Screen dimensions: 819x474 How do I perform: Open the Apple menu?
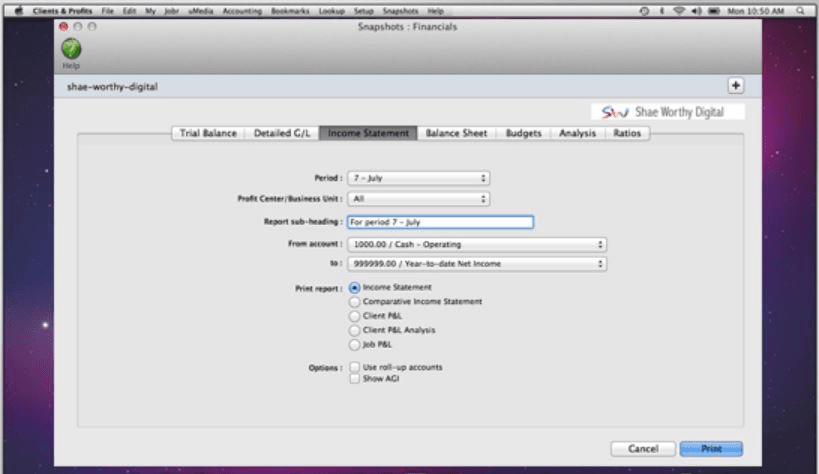[19, 10]
